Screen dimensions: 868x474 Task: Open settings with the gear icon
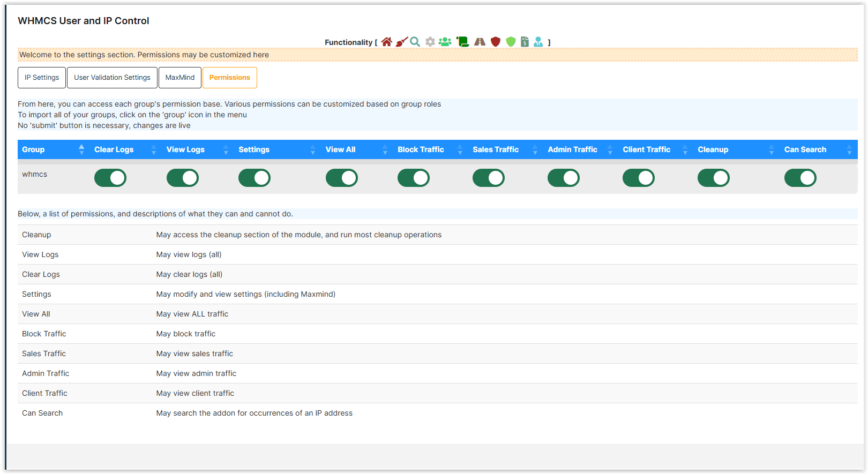coord(430,42)
